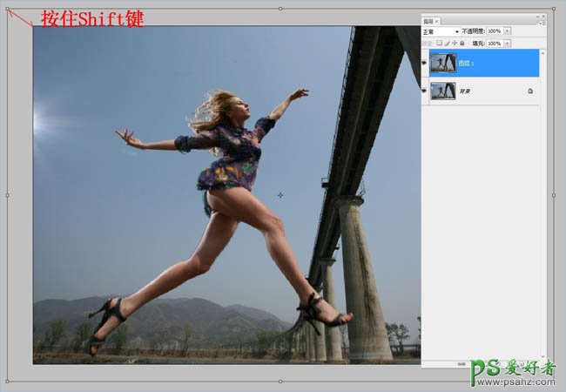This screenshot has height=392, width=566.
Task: Click the lock transparent pixels icon
Action: click(439, 43)
